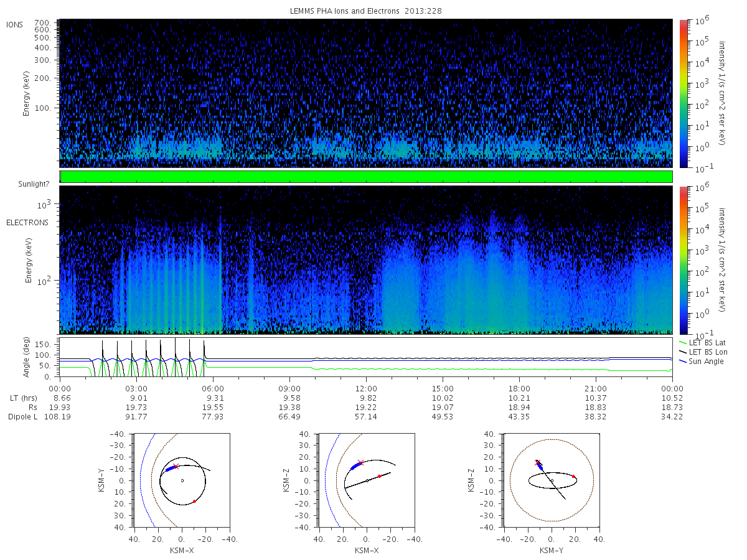Click the planet center circle in KSM-Y/KSM-Z plot
The height and width of the screenshot is (560, 747).
coord(552,480)
